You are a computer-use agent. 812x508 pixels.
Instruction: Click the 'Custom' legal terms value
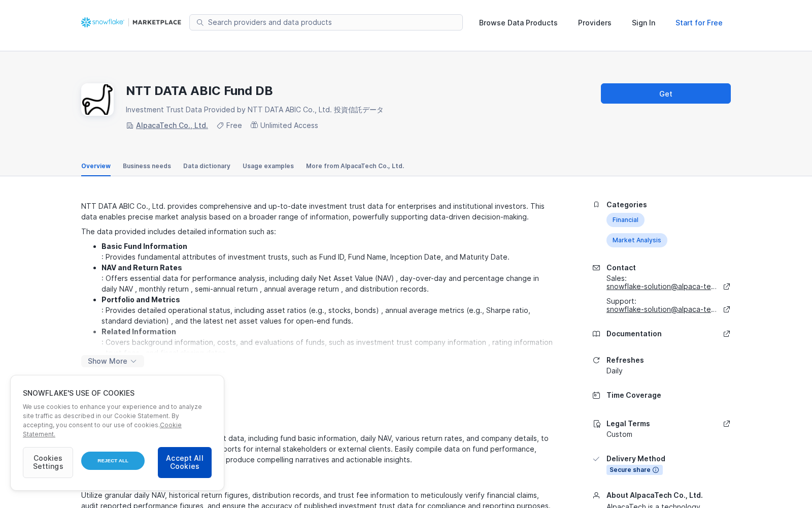click(x=619, y=434)
